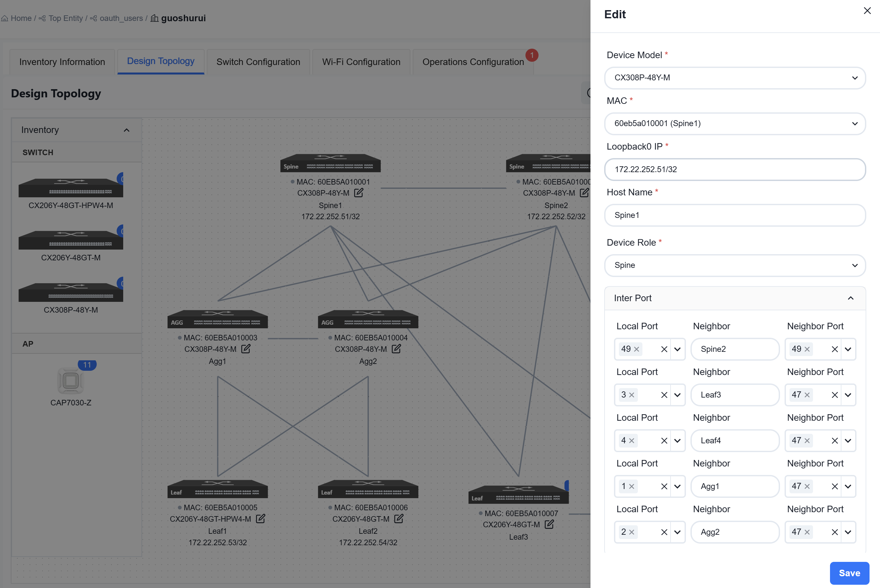Remove local port tag 2

click(x=631, y=532)
